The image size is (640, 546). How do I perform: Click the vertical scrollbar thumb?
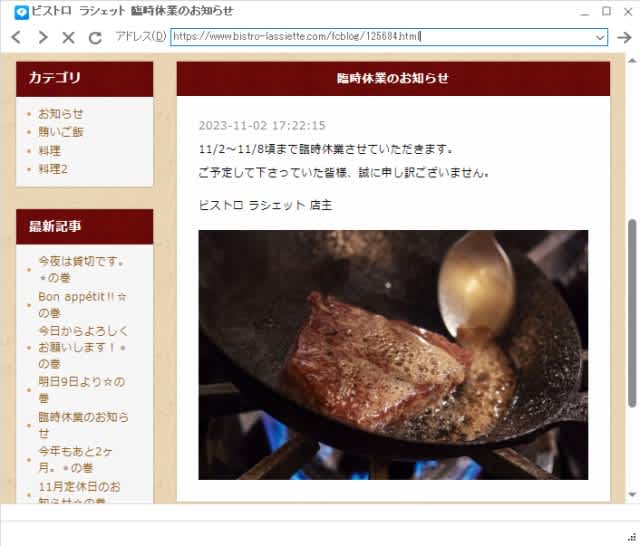pyautogui.click(x=632, y=313)
